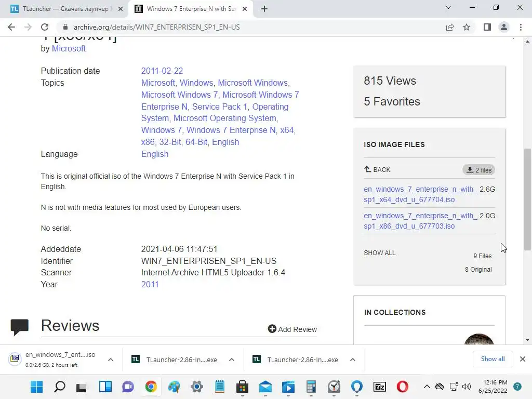This screenshot has height=399, width=532.
Task: Open Notepad from taskbar
Action: (x=220, y=387)
